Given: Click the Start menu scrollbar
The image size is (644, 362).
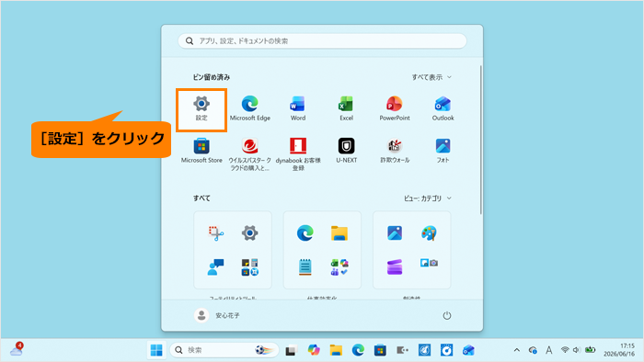Looking at the screenshot, I should [x=480, y=140].
